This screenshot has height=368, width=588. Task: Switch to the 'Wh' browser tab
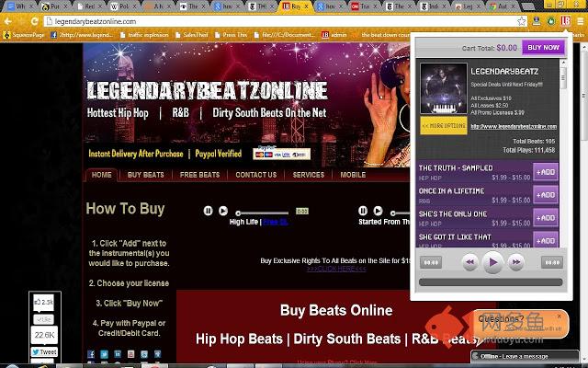pos(20,6)
